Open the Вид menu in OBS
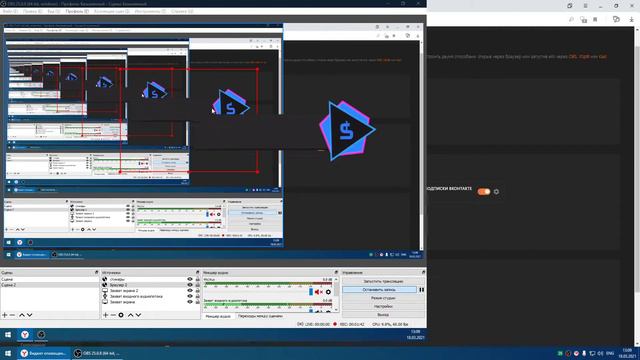 click(x=53, y=11)
